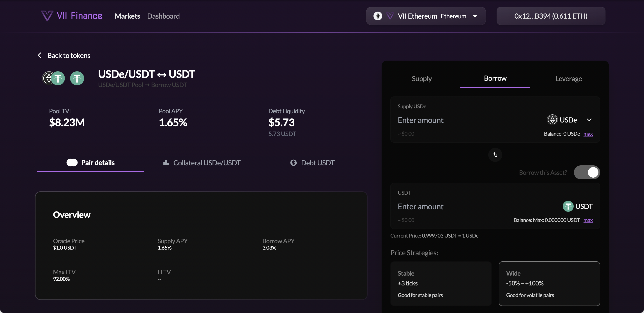
Task: Click the USDe token icon in Supply section
Action: [552, 120]
